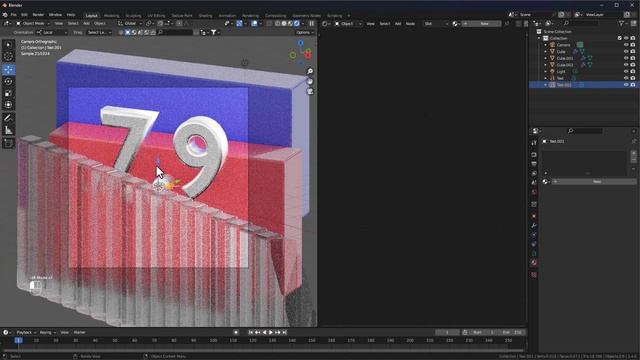The image size is (640, 360).
Task: Open Object Mode dropdown
Action: click(x=33, y=24)
